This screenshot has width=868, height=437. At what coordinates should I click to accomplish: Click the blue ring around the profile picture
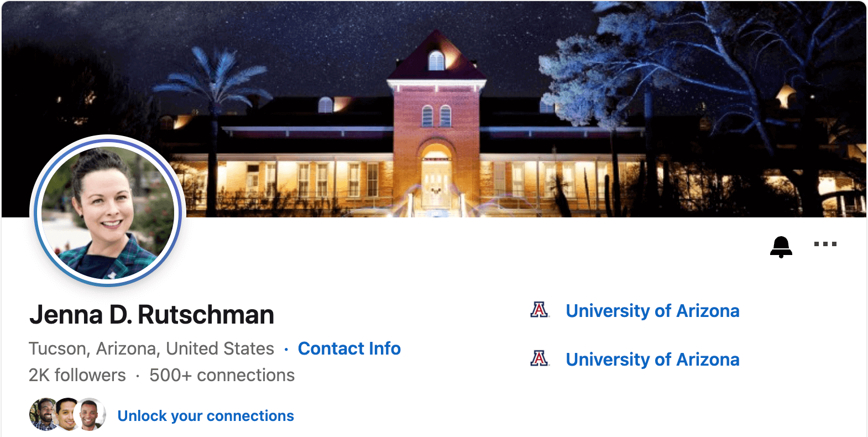tap(38, 212)
